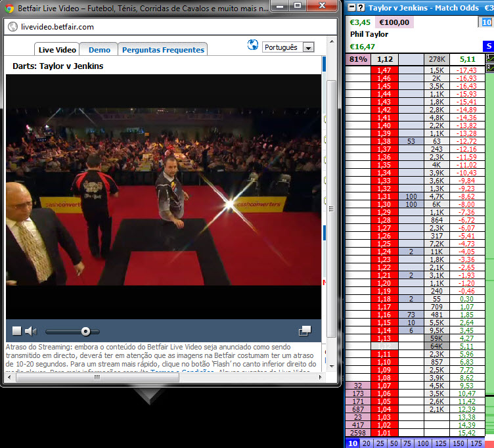Click odds 1,07 in the ladder
Screen dimensions: 494x448
pyautogui.click(x=384, y=386)
